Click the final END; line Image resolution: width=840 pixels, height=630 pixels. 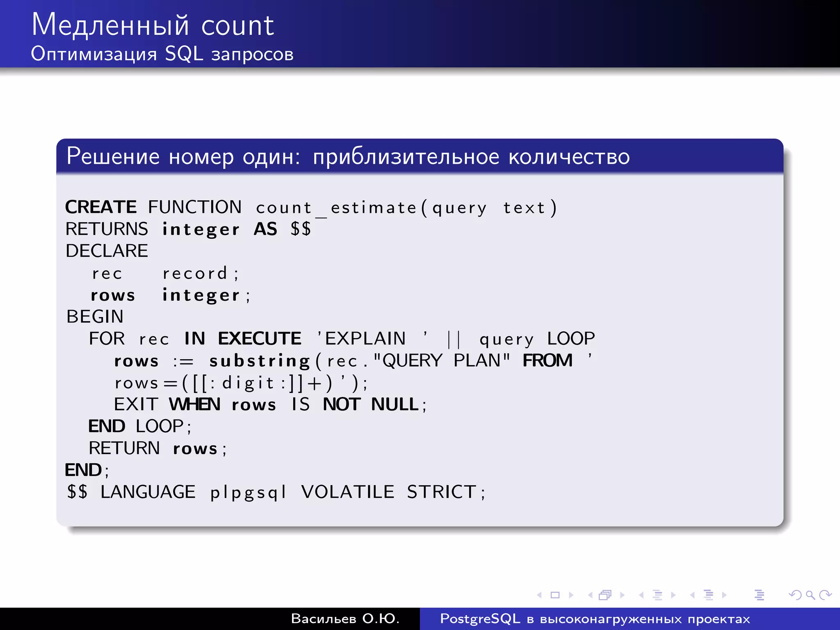tap(87, 470)
